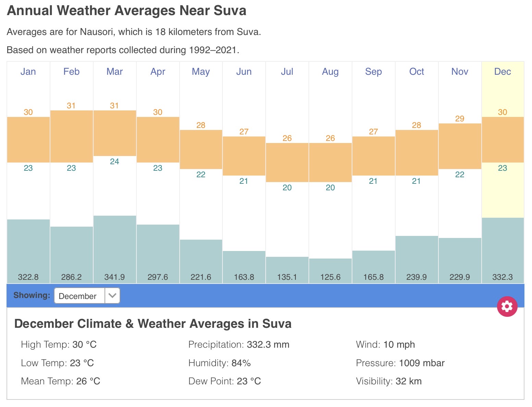Choose the Apr month label
This screenshot has width=532, height=407.
[x=158, y=72]
